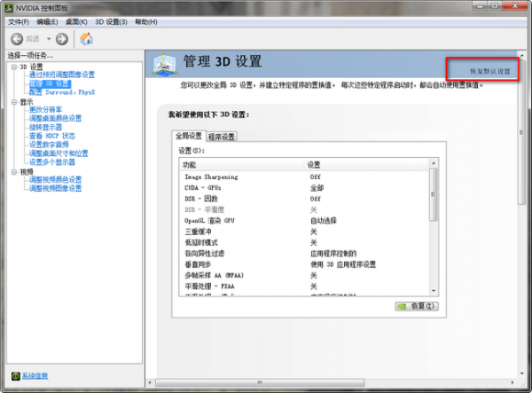Click the 自动选择 value for OpenGL GPU
The image size is (532, 393).
(x=324, y=221)
